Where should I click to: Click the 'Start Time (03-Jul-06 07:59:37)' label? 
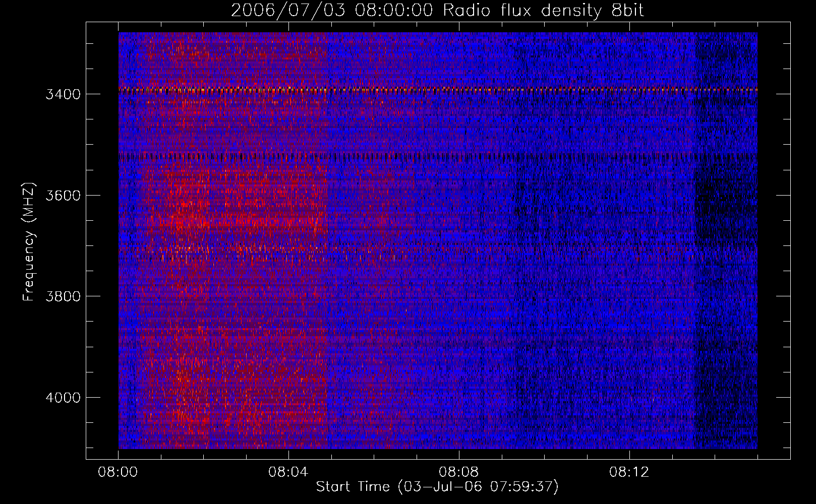coord(437,487)
